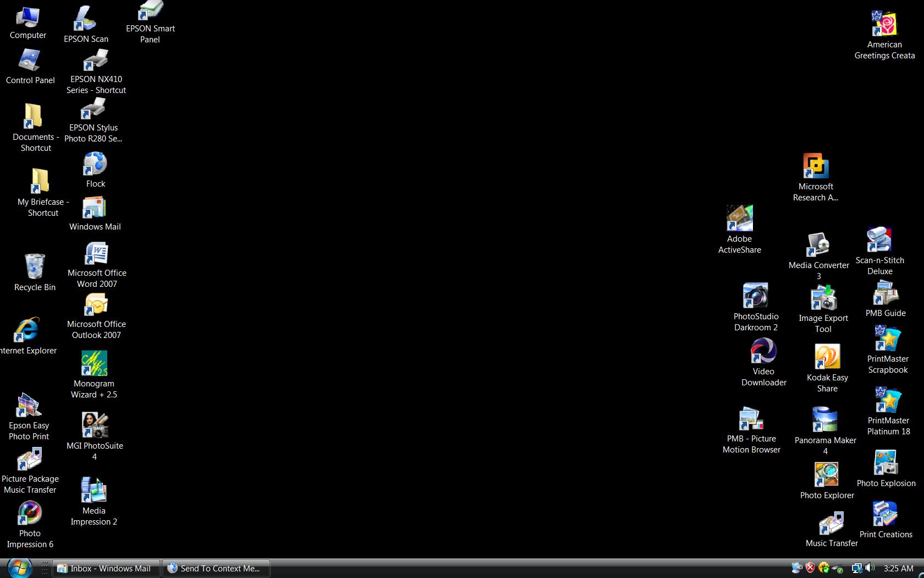The height and width of the screenshot is (578, 924).
Task: Select the Media Converter 3 icon
Action: click(x=818, y=245)
